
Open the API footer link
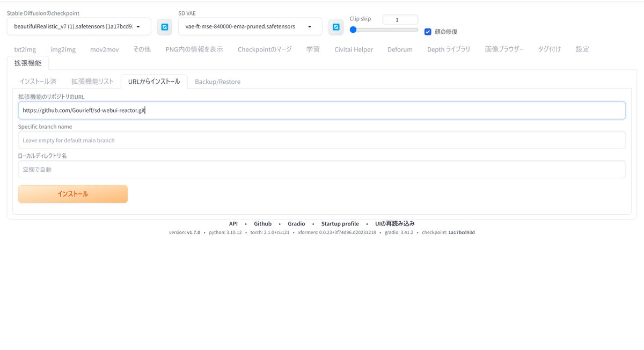coord(233,224)
